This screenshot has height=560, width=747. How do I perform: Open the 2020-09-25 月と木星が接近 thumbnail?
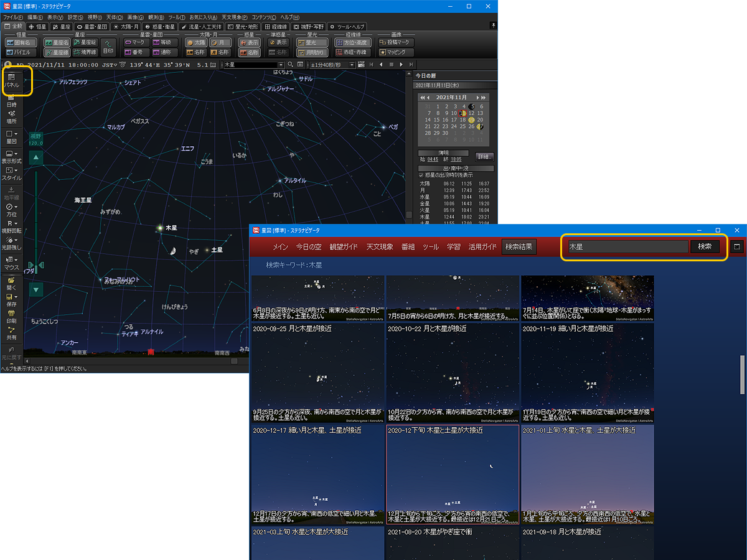[x=318, y=373]
